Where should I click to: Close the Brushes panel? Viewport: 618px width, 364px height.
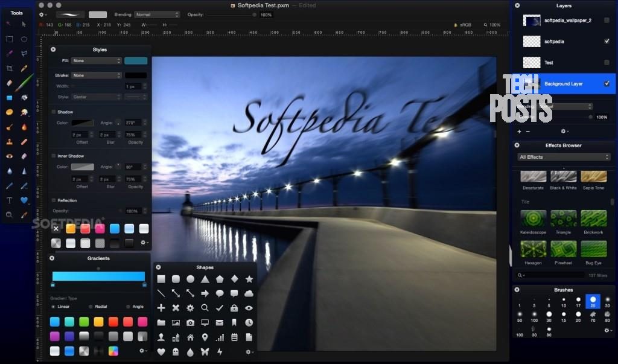(517, 290)
